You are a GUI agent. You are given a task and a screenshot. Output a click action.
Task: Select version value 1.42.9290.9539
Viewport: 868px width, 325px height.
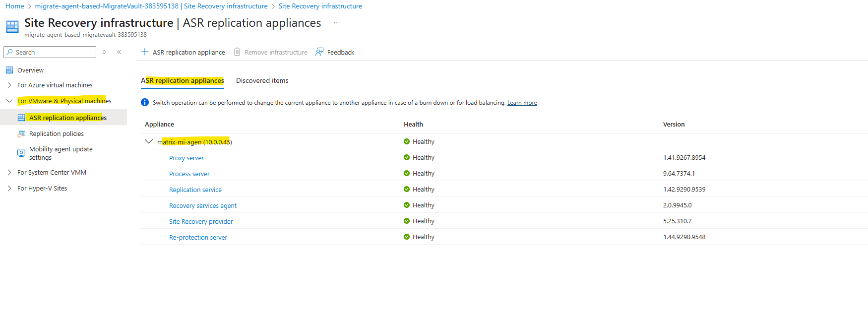click(684, 189)
